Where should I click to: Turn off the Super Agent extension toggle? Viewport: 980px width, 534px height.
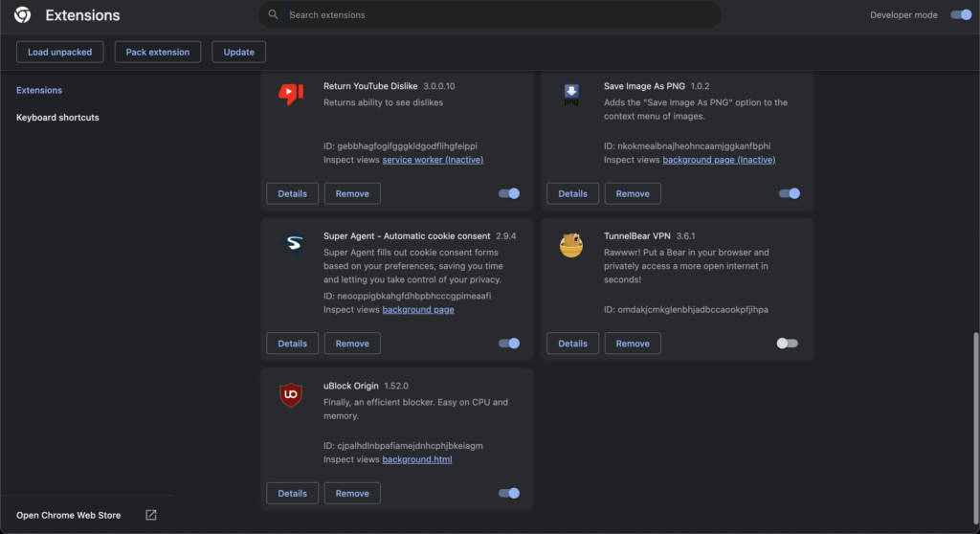coord(509,344)
